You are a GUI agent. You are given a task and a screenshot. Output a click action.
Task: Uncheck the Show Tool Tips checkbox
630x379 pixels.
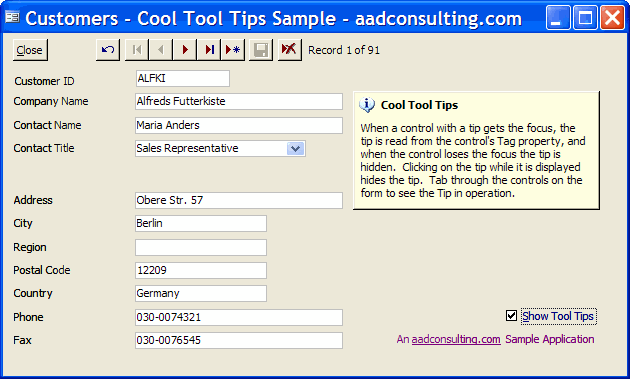(x=511, y=315)
